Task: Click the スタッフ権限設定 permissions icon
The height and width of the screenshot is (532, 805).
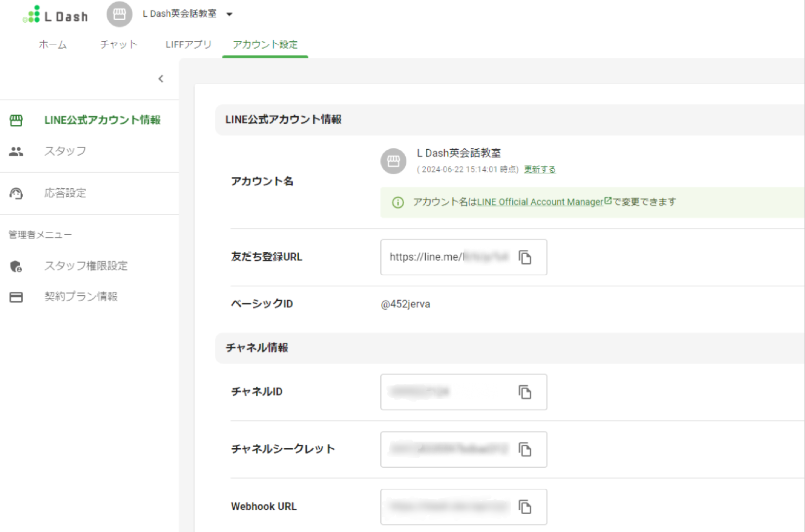Action: (x=16, y=265)
